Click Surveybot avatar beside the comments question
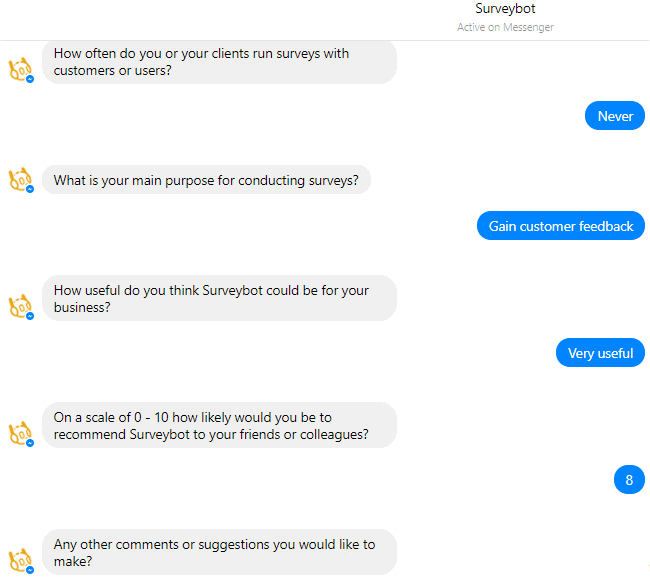 point(20,560)
